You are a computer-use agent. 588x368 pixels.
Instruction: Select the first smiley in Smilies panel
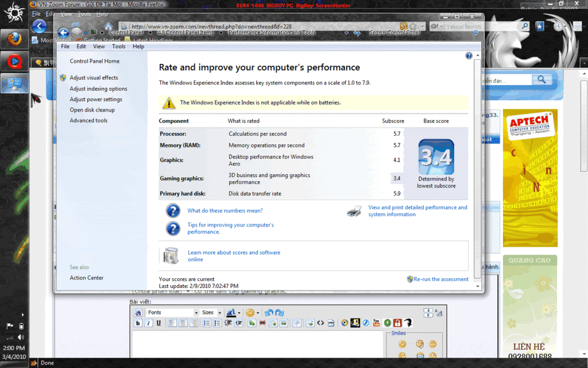(403, 344)
